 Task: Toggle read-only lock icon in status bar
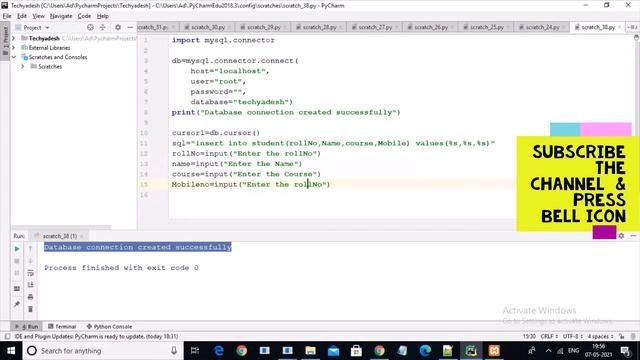pos(622,336)
